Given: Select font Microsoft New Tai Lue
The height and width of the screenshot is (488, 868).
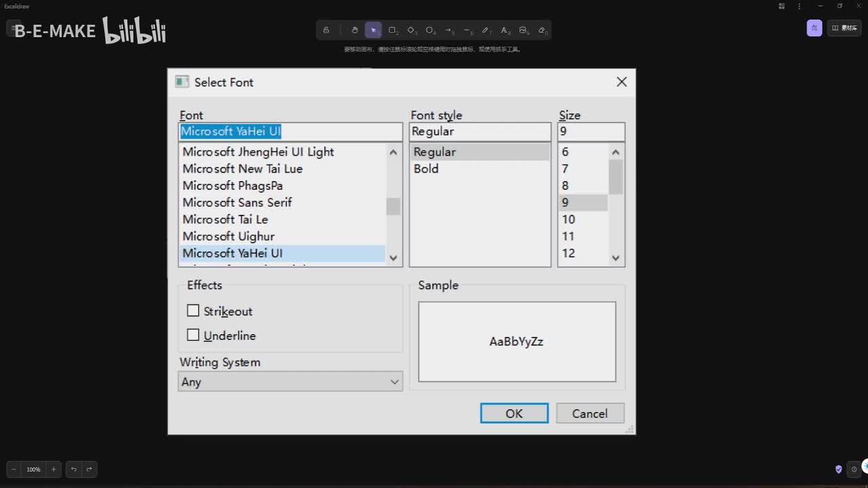Looking at the screenshot, I should click(283, 169).
